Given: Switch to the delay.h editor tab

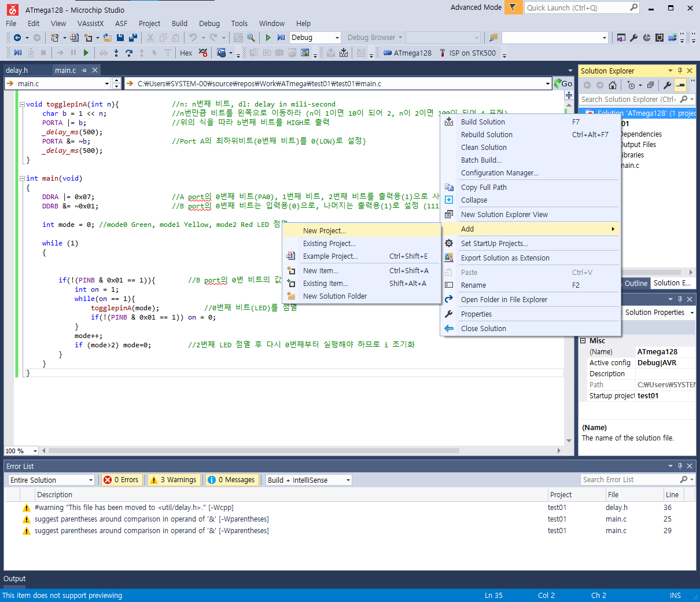Looking at the screenshot, I should coord(17,70).
